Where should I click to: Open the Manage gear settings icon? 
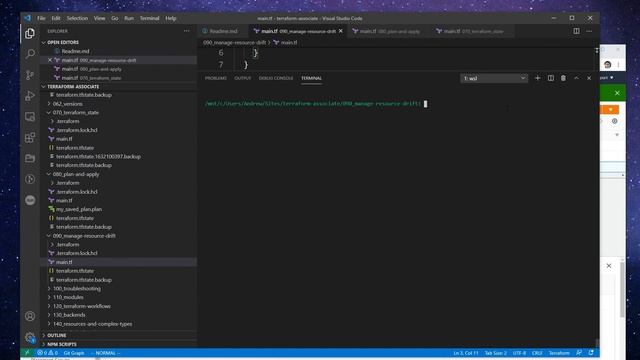tap(30, 337)
